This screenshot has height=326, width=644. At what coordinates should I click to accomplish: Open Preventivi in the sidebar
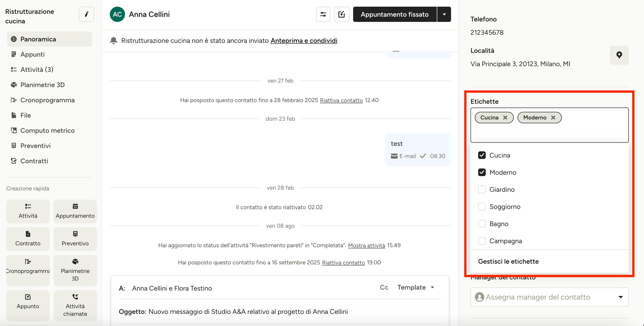(x=49, y=146)
